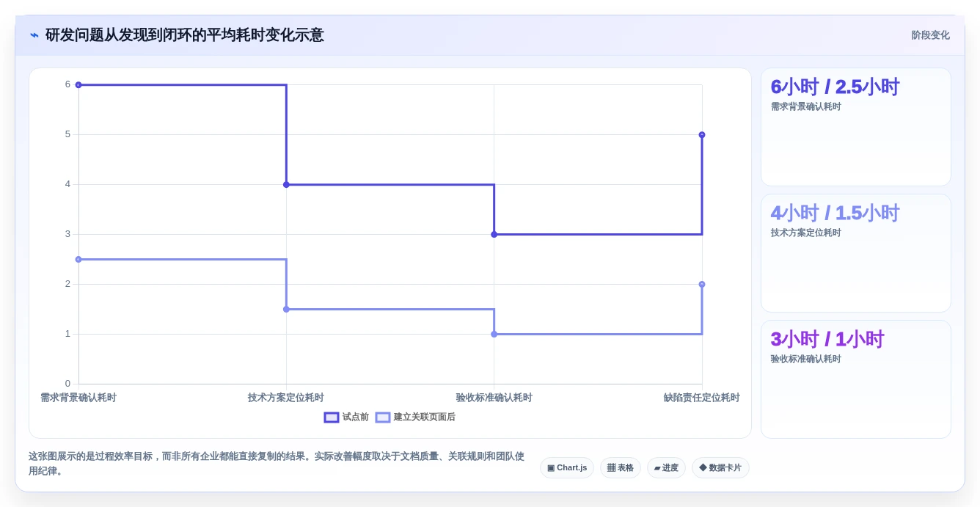Click the 需求背景确认耗时 x-axis label
The image size is (980, 507).
78,398
